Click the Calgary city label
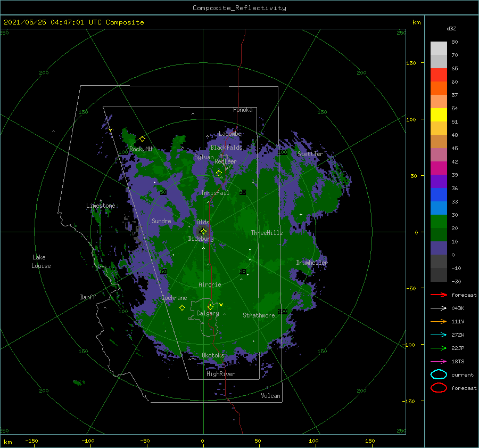This screenshot has width=479, height=448. [x=208, y=313]
